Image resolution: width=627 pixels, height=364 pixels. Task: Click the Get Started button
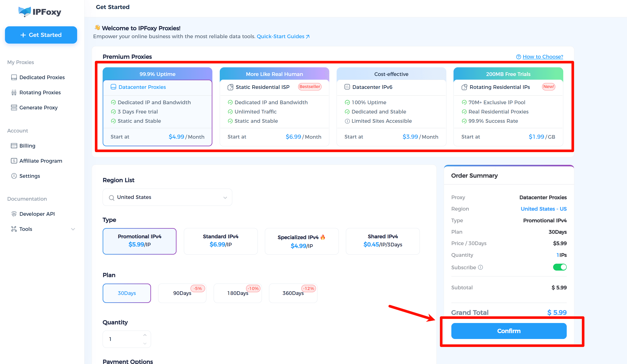(41, 35)
